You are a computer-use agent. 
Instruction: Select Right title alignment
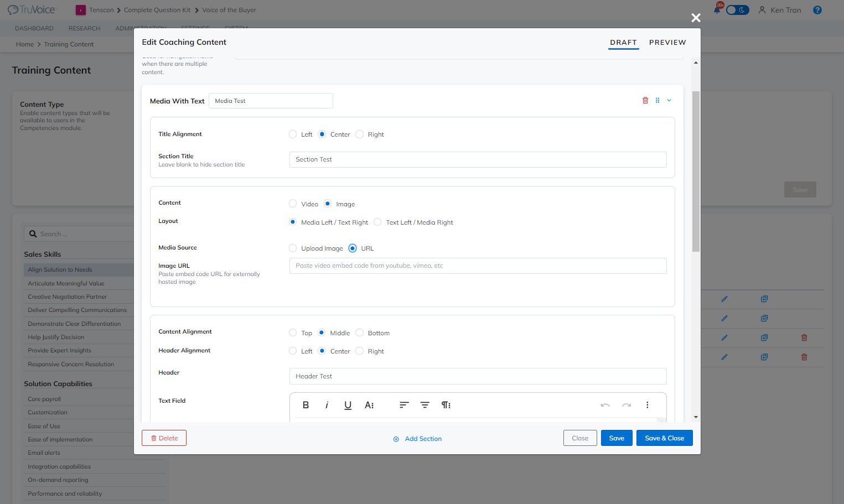point(359,134)
